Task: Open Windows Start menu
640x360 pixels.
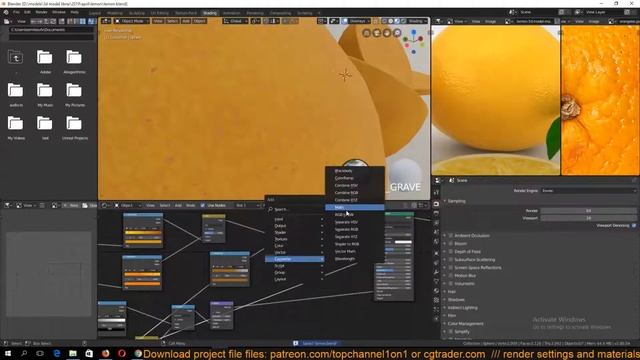Action: click(8, 353)
